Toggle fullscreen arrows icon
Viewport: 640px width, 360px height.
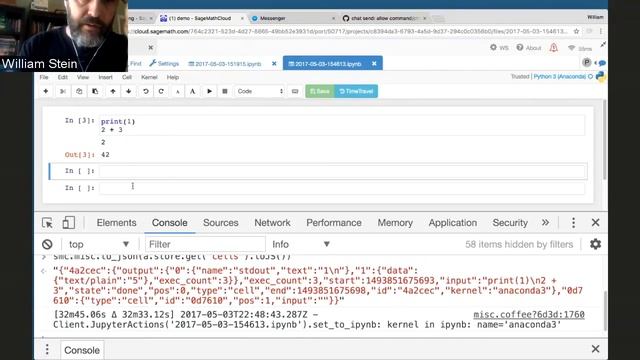coord(603,44)
